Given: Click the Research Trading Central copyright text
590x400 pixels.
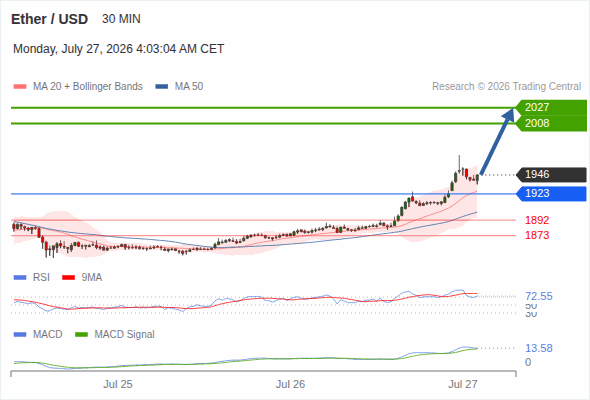Looking at the screenshot, I should pyautogui.click(x=506, y=87).
